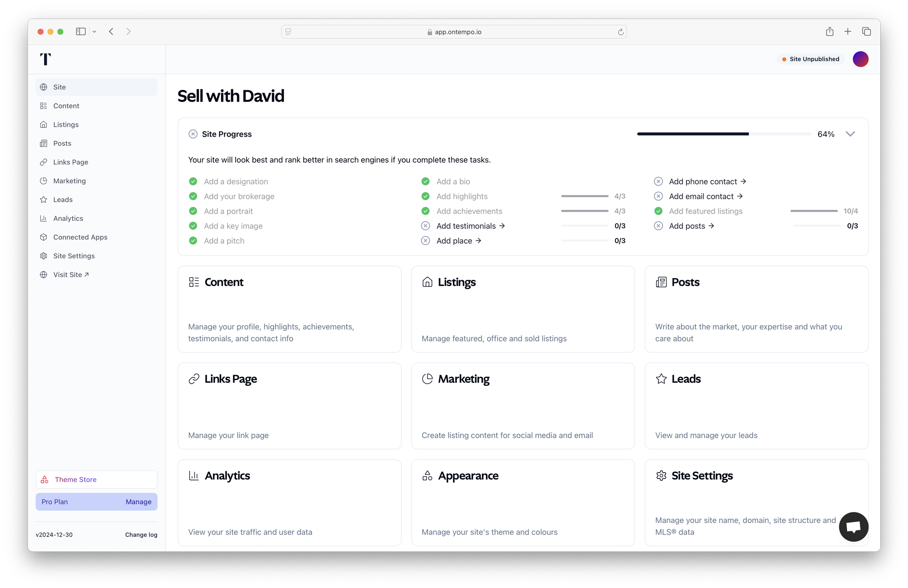Open Content in the sidebar

click(x=96, y=106)
